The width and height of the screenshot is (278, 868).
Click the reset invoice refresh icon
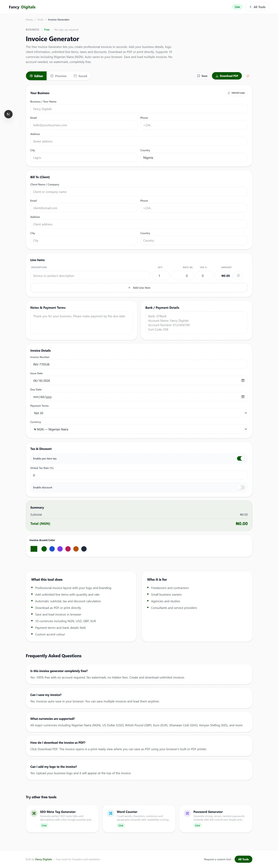pyautogui.click(x=248, y=76)
